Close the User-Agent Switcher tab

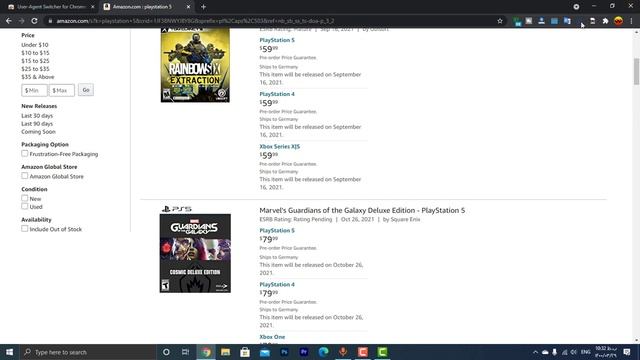[x=93, y=7]
